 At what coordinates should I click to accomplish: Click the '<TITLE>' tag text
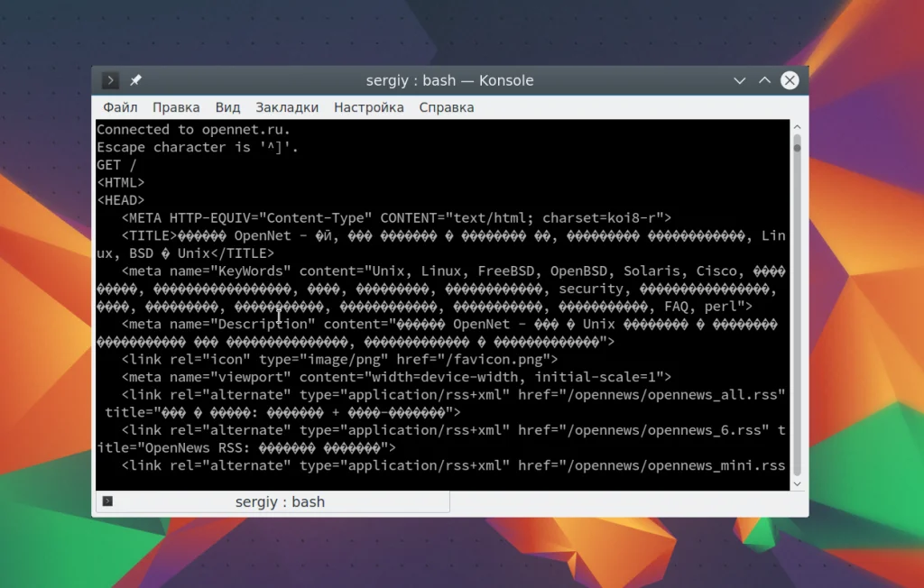click(149, 235)
